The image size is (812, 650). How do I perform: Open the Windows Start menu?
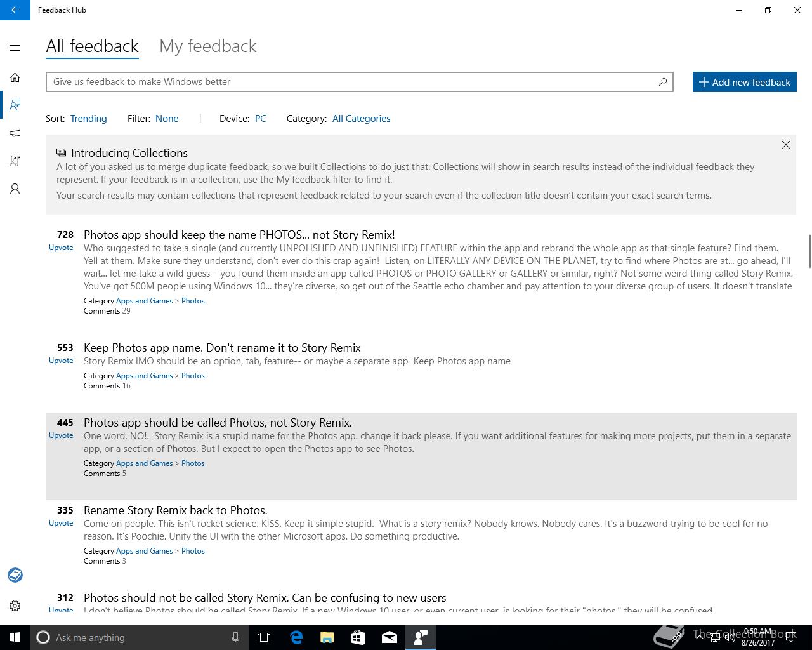(15, 637)
